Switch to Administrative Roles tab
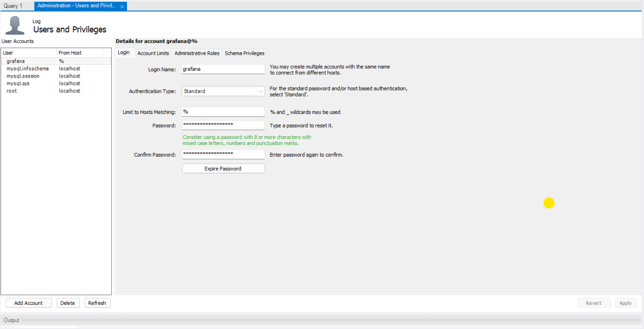The image size is (644, 329). coord(197,53)
